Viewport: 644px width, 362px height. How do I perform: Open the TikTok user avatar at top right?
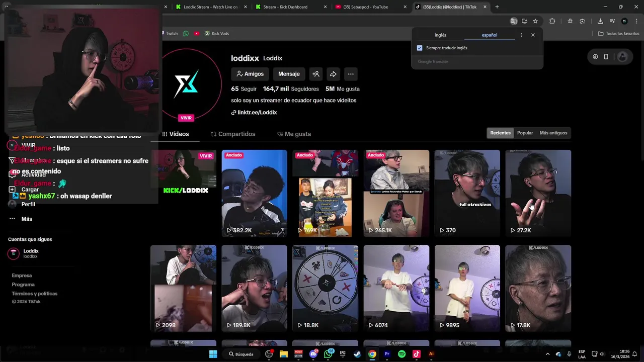tap(622, 57)
